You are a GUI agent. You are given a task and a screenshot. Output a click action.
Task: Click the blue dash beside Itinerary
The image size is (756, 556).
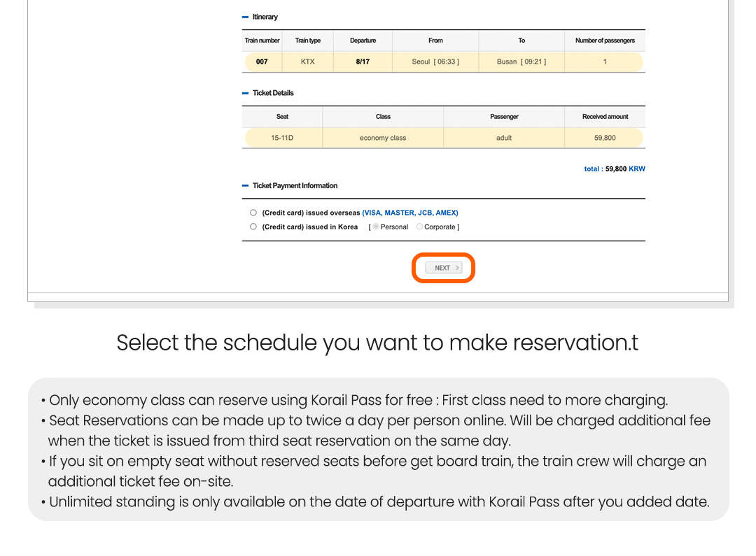[x=245, y=17]
